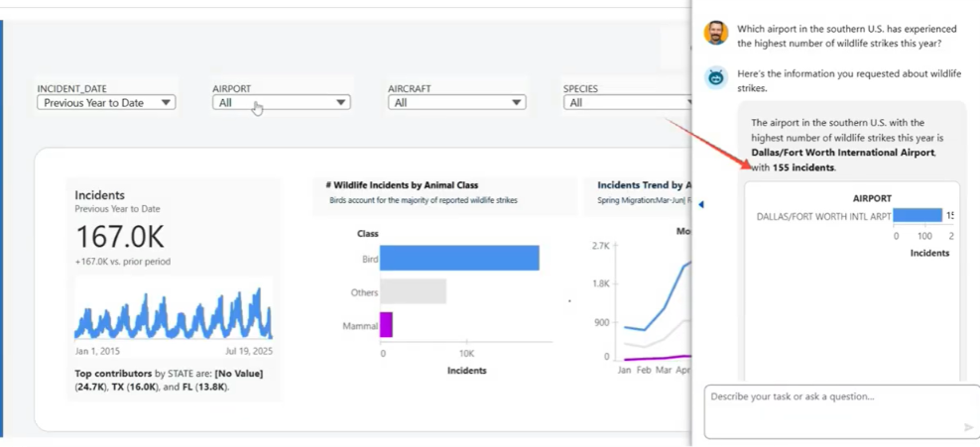
Task: Click 'DALLAS/FORT WORTH INTL ARPT' label
Action: 823,217
